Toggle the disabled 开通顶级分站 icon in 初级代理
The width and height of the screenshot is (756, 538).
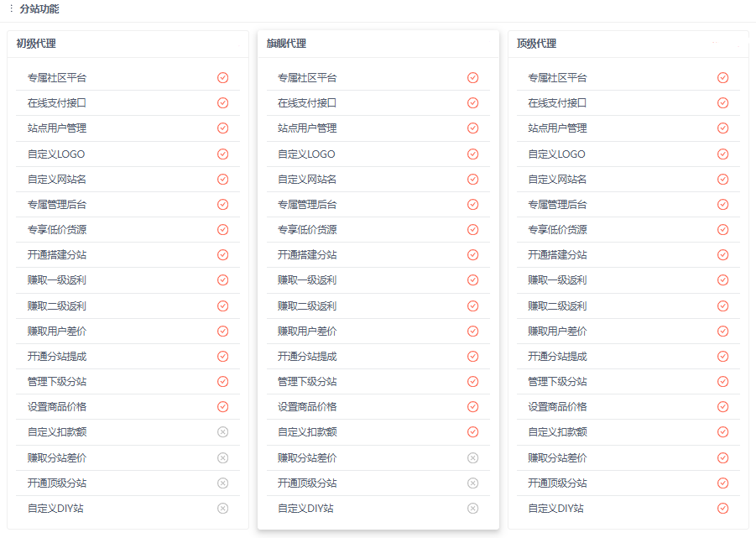click(222, 483)
